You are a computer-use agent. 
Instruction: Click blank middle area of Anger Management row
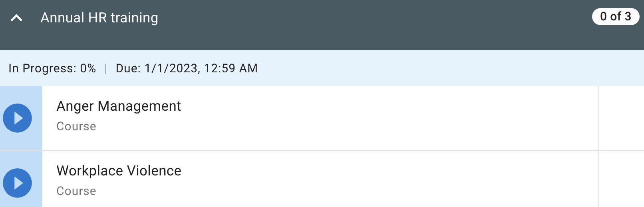(360, 118)
